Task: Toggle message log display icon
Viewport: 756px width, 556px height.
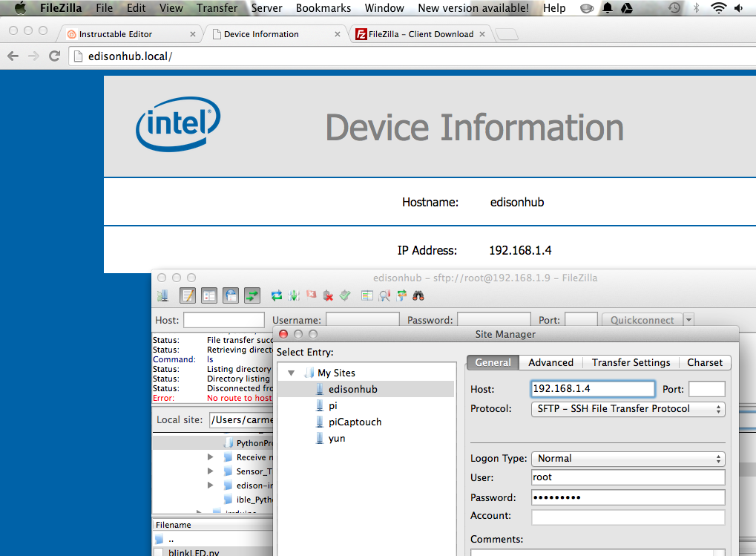Action: tap(188, 295)
